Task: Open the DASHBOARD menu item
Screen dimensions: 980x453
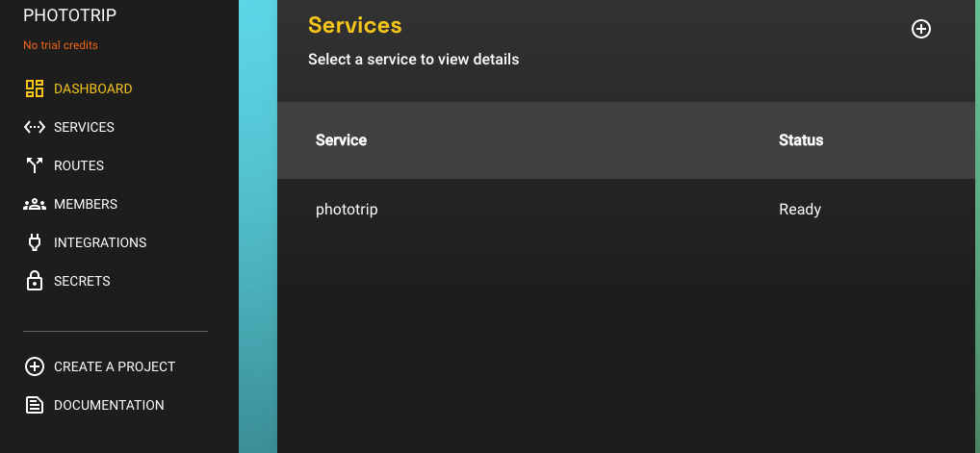Action: 93,88
